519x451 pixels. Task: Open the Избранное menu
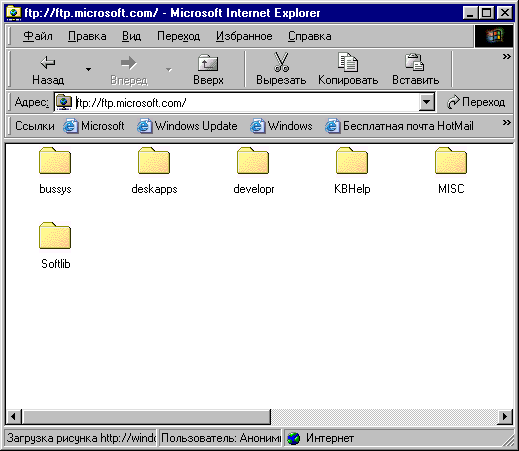pyautogui.click(x=244, y=36)
